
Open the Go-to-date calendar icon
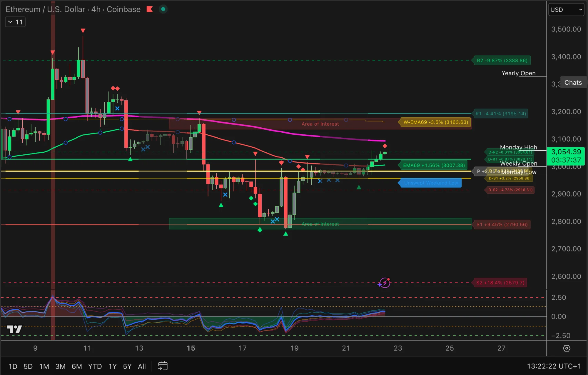[162, 366]
